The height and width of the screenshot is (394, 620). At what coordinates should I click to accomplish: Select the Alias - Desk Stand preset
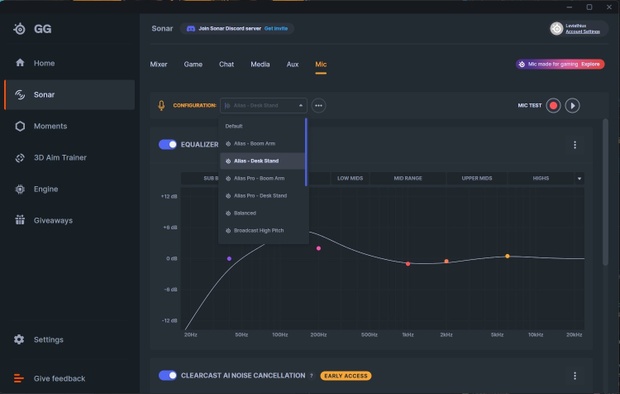(x=262, y=161)
